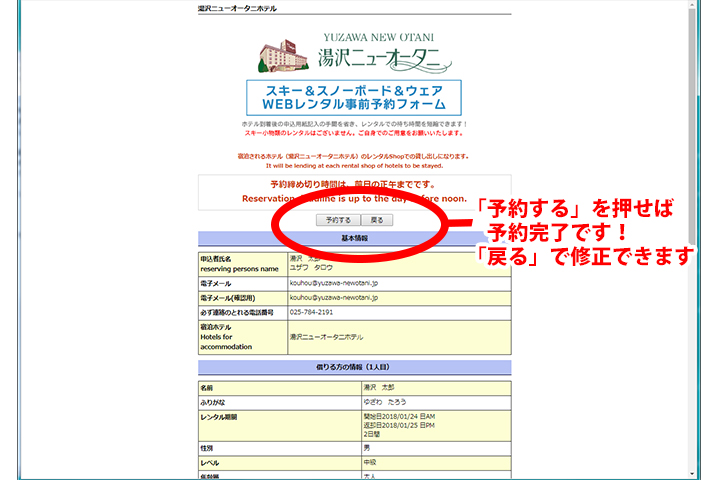Click the Yuzawa New Otani hotel logo
This screenshot has height=480, width=720.
[354, 54]
